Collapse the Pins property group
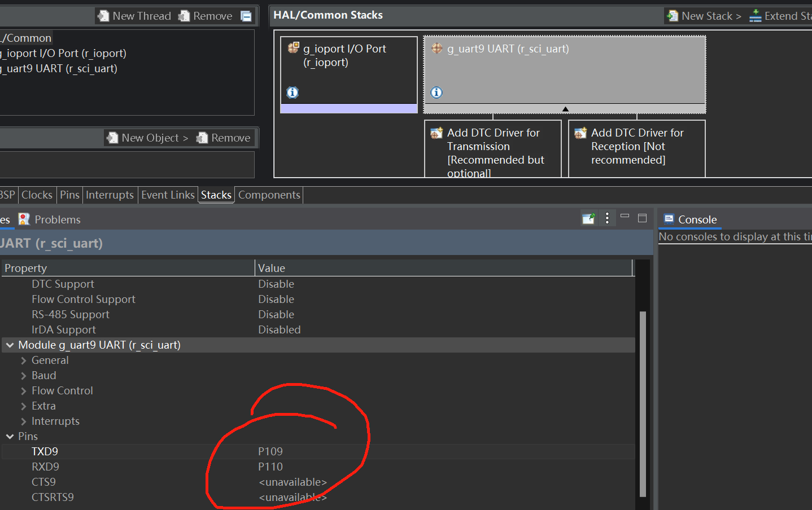 (10, 436)
